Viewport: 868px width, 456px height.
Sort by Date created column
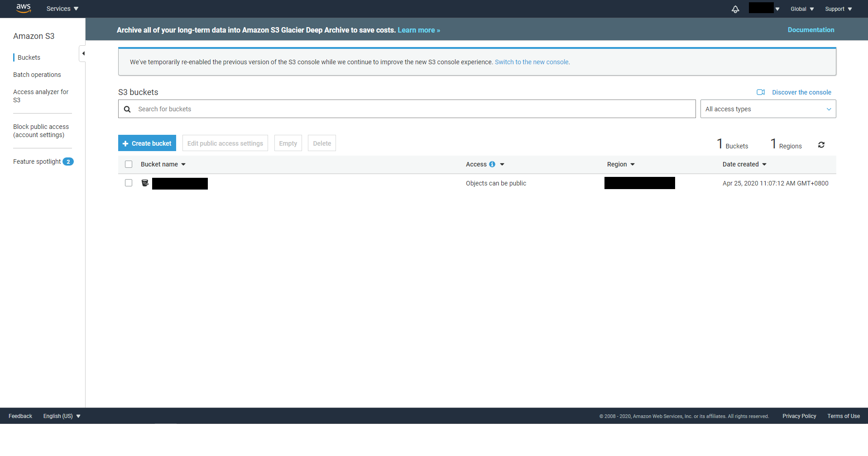click(x=744, y=164)
